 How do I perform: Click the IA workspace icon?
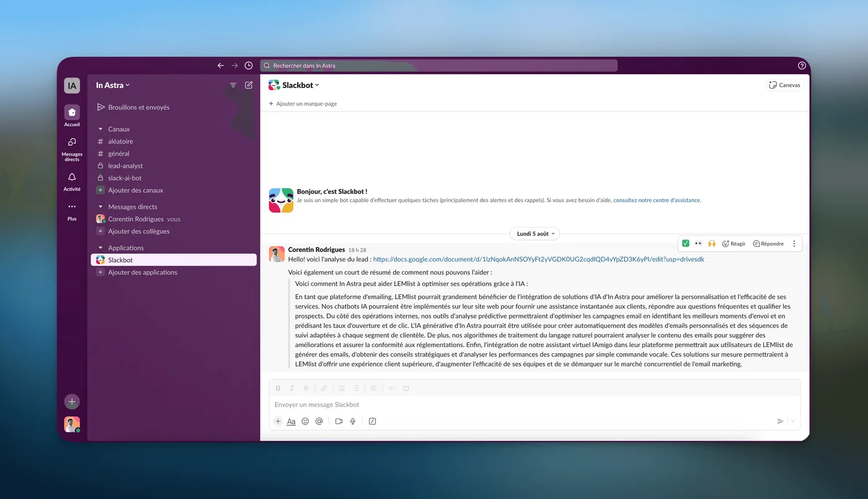72,86
